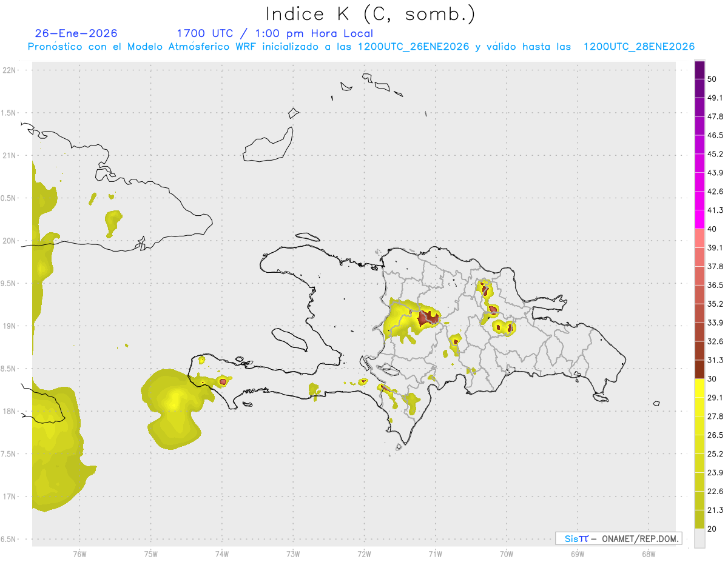
Task: Click the '19N' latitude label
Action: [9, 326]
